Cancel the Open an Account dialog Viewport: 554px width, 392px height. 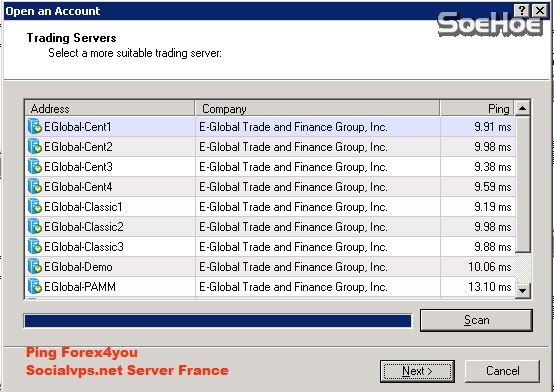click(502, 371)
